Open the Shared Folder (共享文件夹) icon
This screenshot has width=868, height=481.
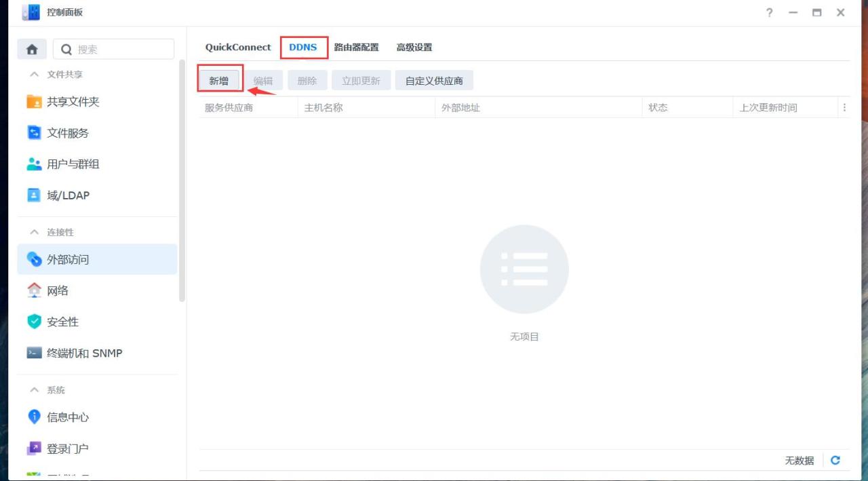34,102
